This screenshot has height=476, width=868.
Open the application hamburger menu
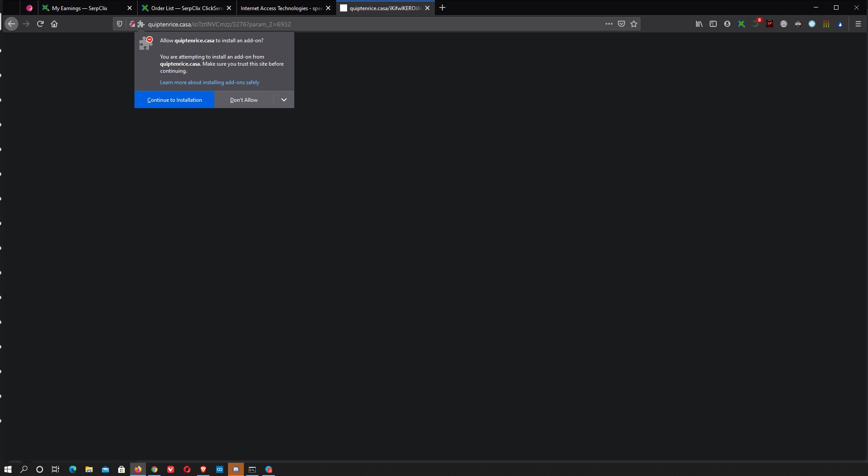pyautogui.click(x=858, y=24)
